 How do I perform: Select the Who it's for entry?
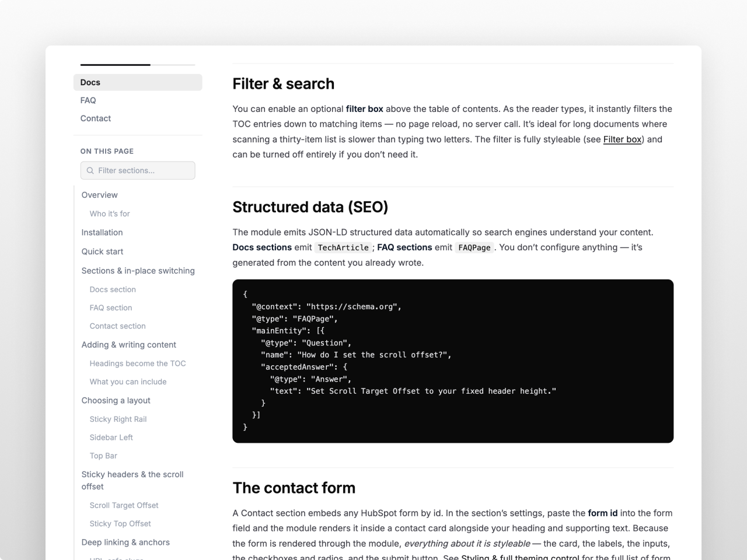point(110,213)
